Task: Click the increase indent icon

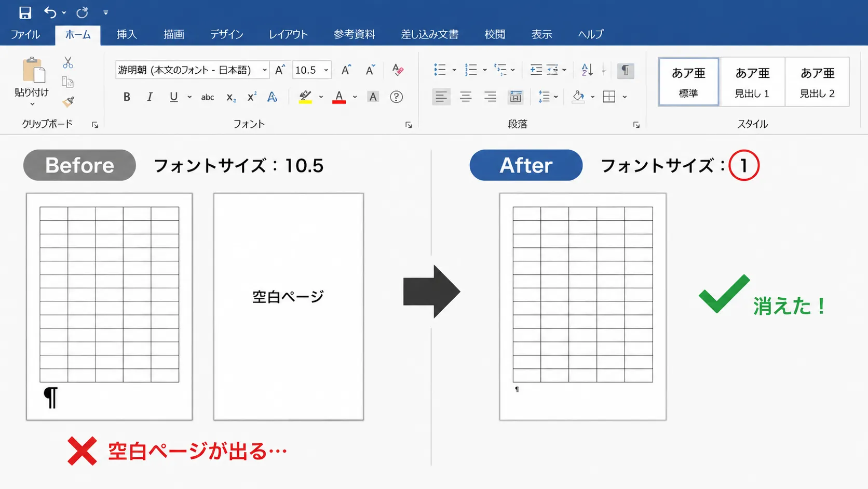Action: pyautogui.click(x=552, y=70)
